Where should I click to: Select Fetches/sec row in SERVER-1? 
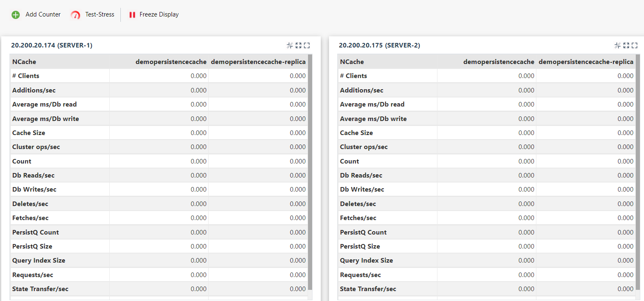coord(159,218)
